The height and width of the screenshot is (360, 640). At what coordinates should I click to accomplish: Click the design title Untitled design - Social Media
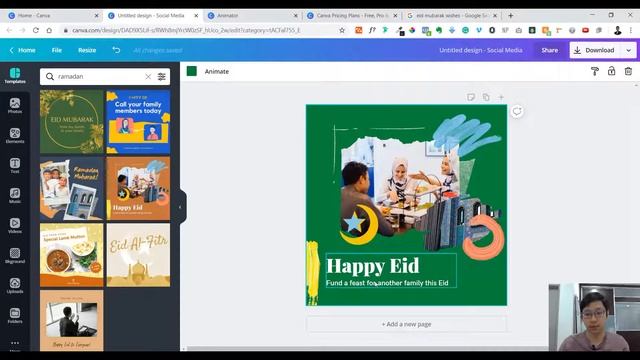(x=480, y=50)
